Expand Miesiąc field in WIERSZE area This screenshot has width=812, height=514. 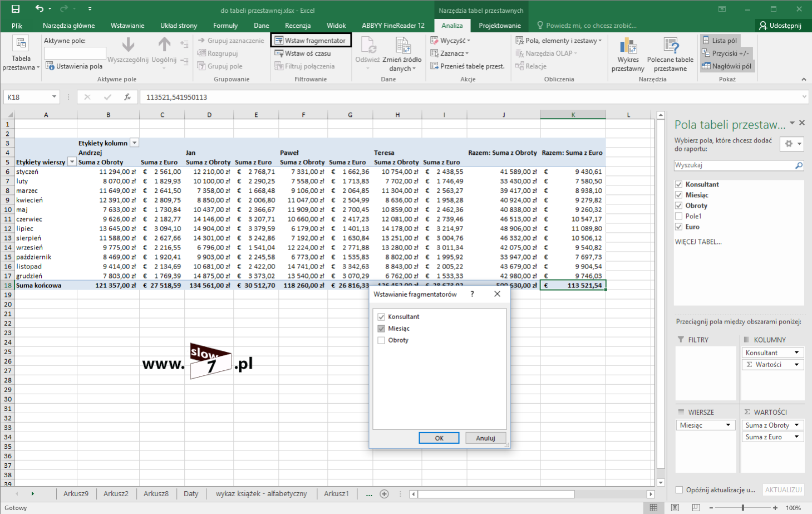point(728,425)
